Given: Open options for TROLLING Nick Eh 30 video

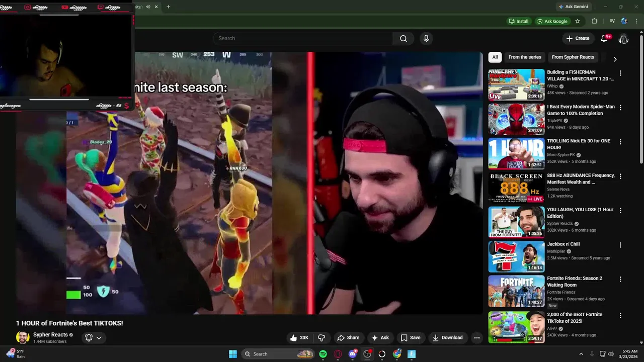Looking at the screenshot, I should coord(620,142).
